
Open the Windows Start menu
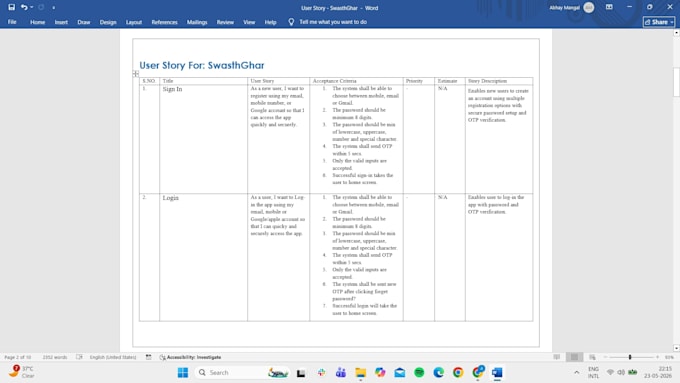click(x=183, y=373)
